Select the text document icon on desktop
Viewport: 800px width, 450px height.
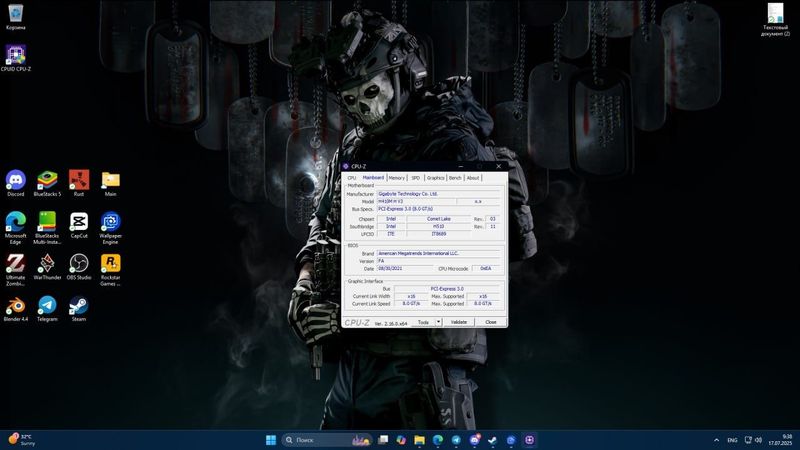click(776, 19)
